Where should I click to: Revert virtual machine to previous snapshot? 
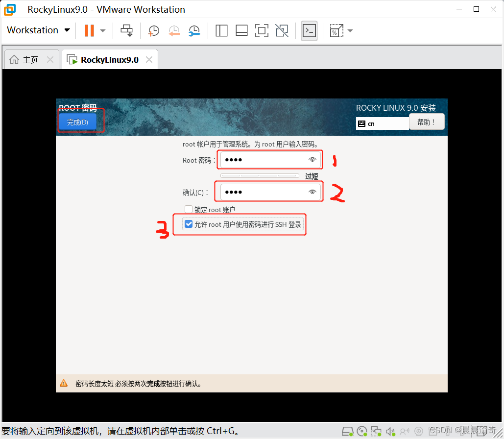pyautogui.click(x=174, y=31)
